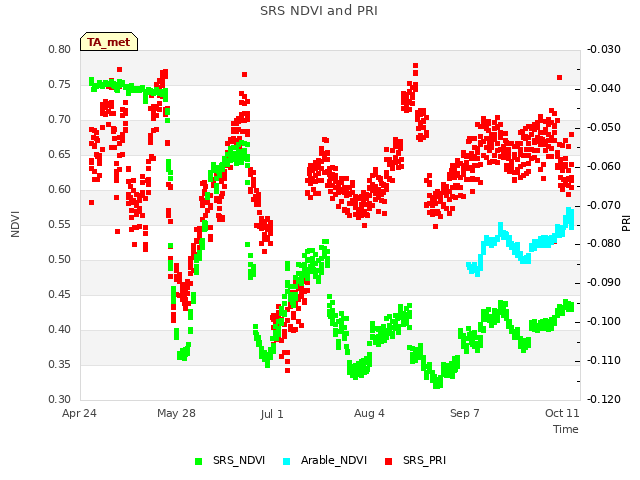Click the Time axis label
This screenshot has width=640, height=480.
coord(566,429)
